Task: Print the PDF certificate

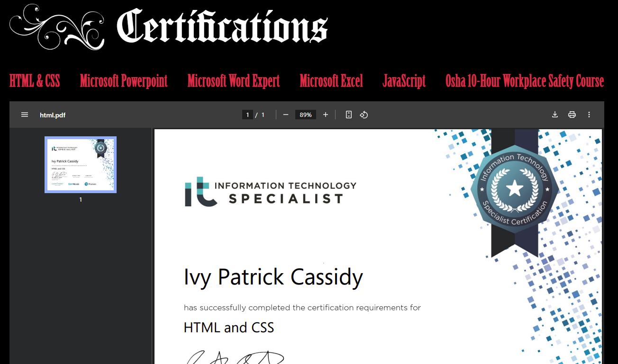Action: (x=572, y=115)
